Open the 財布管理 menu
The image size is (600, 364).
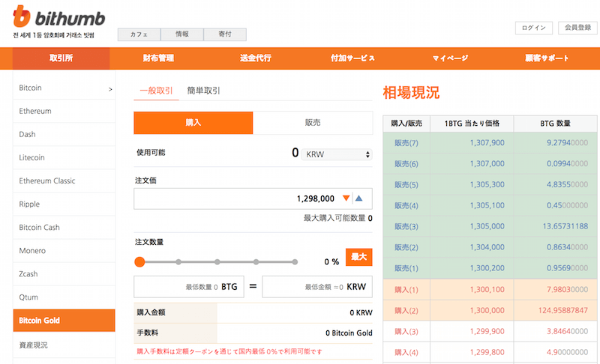pyautogui.click(x=158, y=58)
